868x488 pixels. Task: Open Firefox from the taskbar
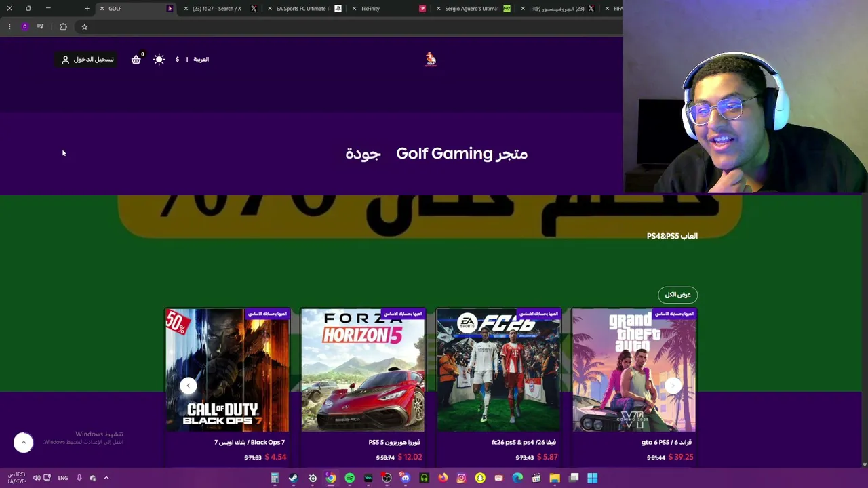(443, 478)
